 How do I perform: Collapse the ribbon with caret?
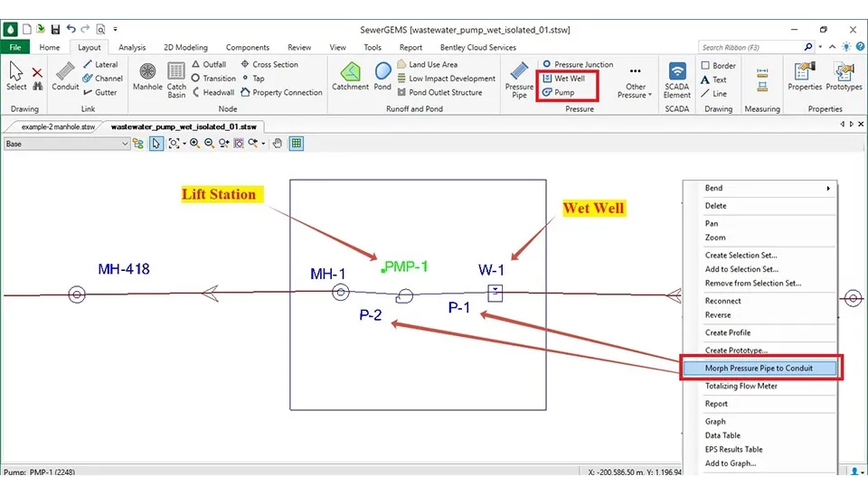point(832,47)
